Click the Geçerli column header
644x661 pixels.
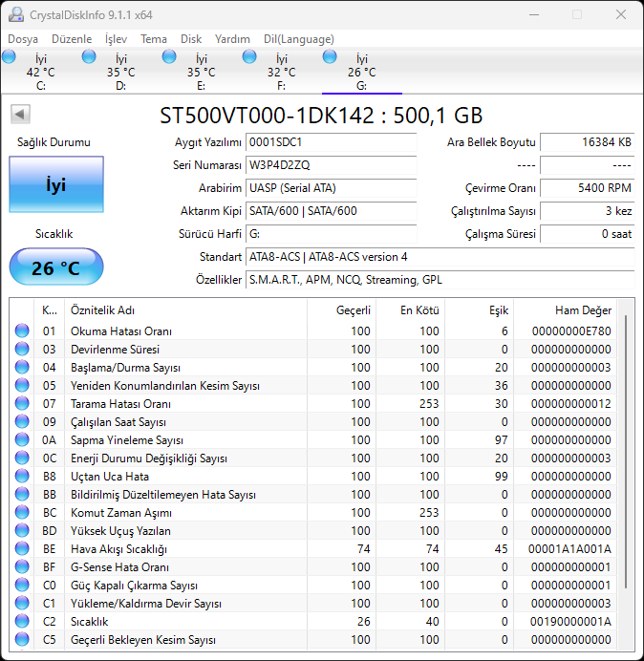click(342, 310)
